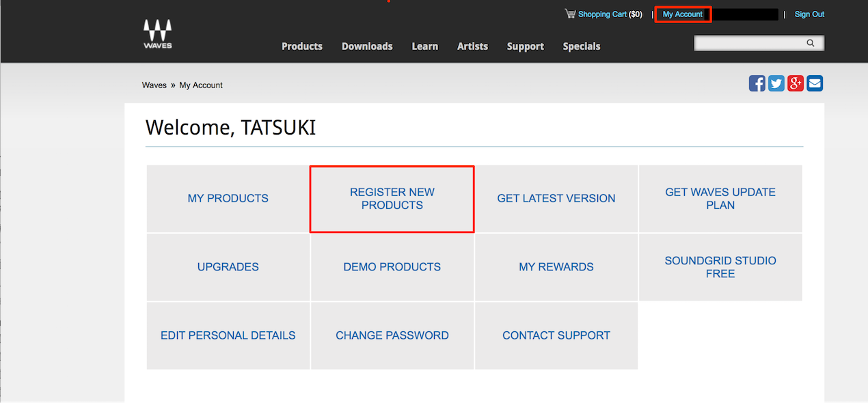This screenshot has height=403, width=868.
Task: Open GET LATEST VERSION tile
Action: (556, 199)
